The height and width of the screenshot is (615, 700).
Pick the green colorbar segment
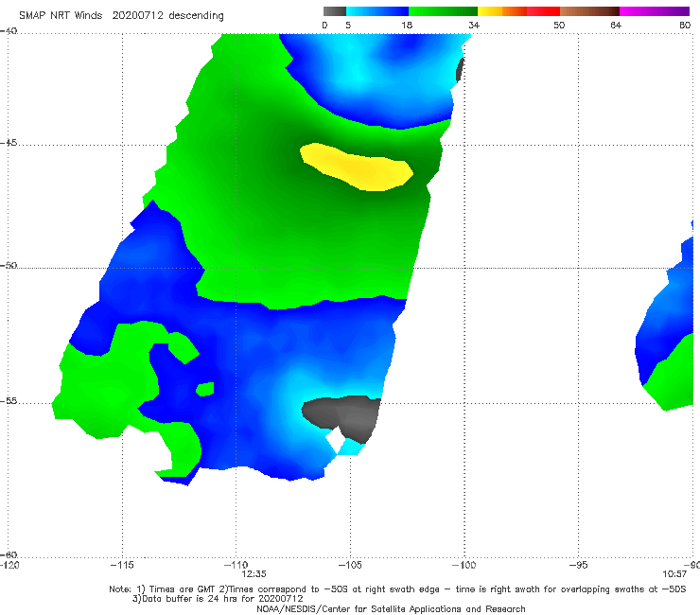(443, 11)
